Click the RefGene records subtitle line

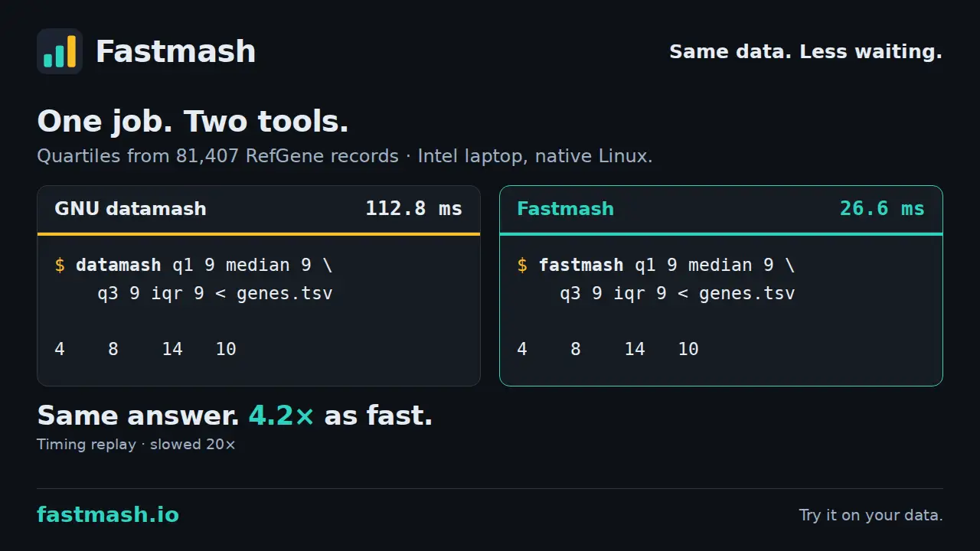(345, 156)
